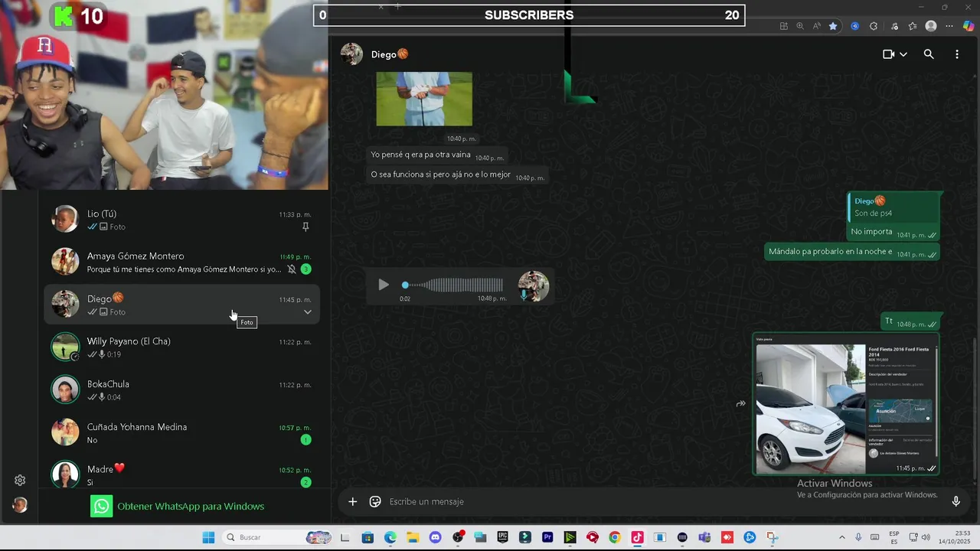Open the golfer photo at top of chat
The height and width of the screenshot is (551, 980).
[x=424, y=99]
